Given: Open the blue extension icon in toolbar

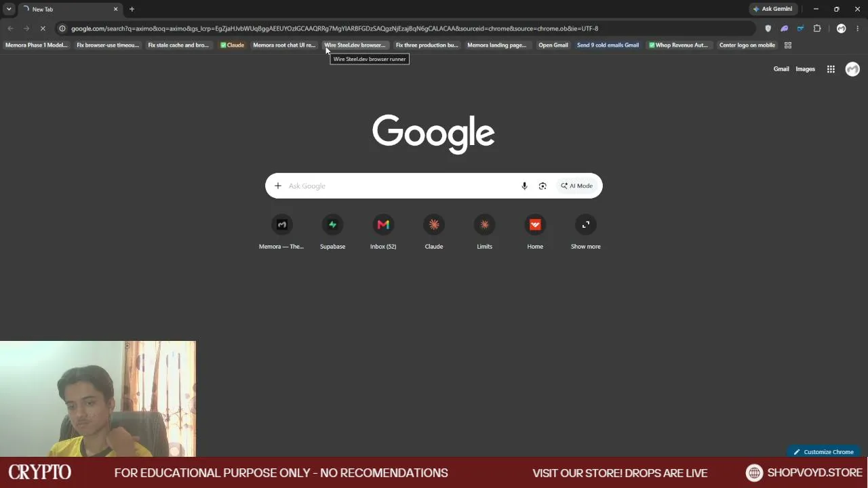Looking at the screenshot, I should pyautogui.click(x=800, y=28).
